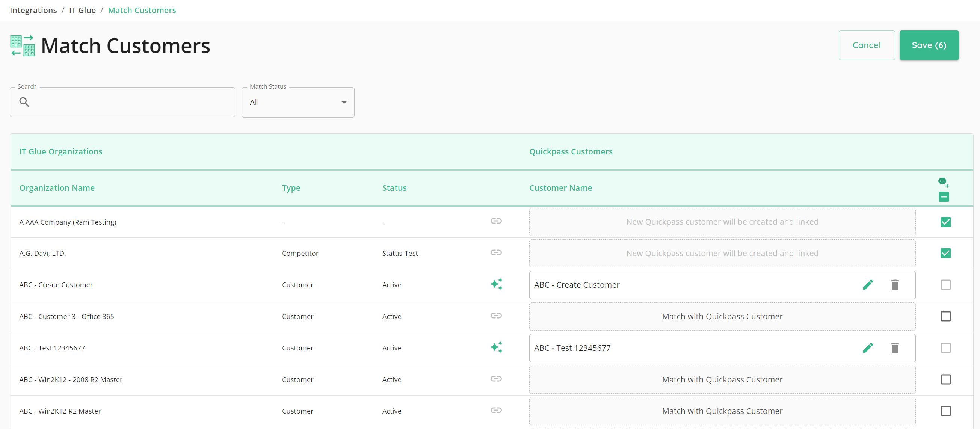Toggle checkbox for ABC - Create Customer row

pos(945,285)
